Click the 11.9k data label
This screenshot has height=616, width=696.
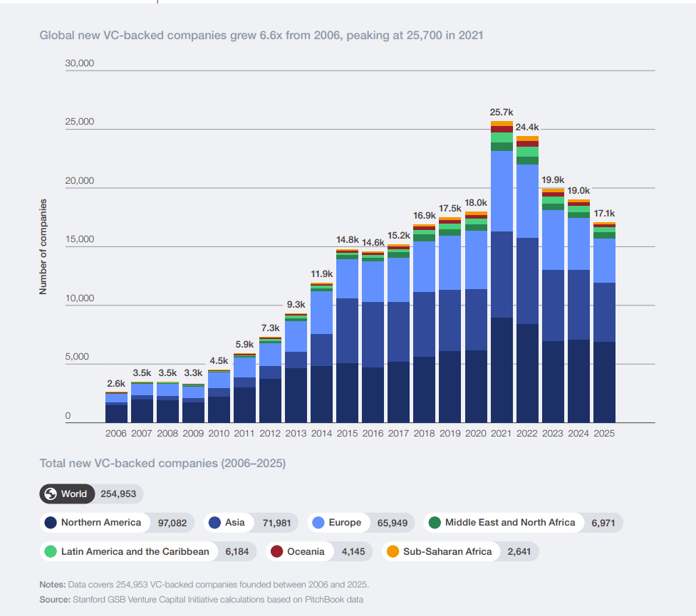(x=322, y=274)
